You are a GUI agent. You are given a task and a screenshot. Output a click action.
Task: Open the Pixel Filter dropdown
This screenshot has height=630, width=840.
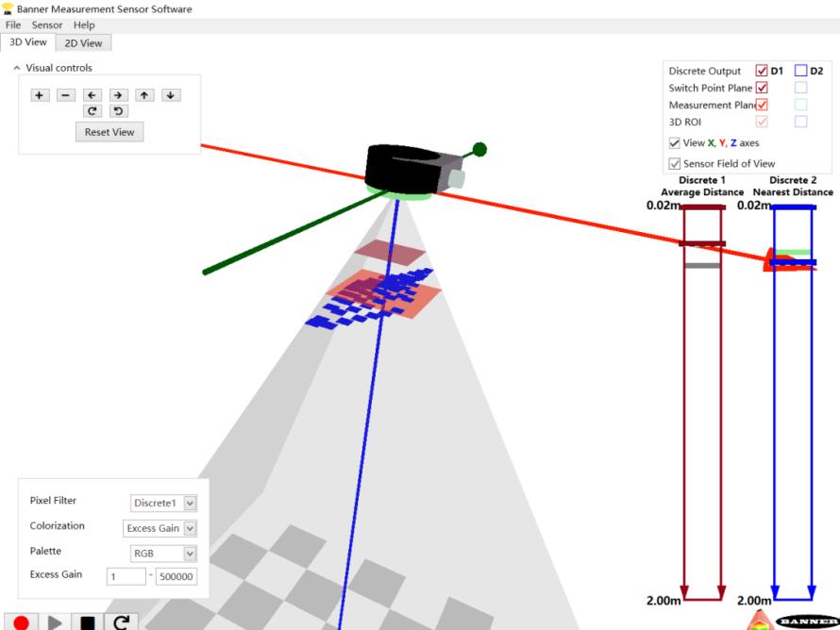[163, 503]
